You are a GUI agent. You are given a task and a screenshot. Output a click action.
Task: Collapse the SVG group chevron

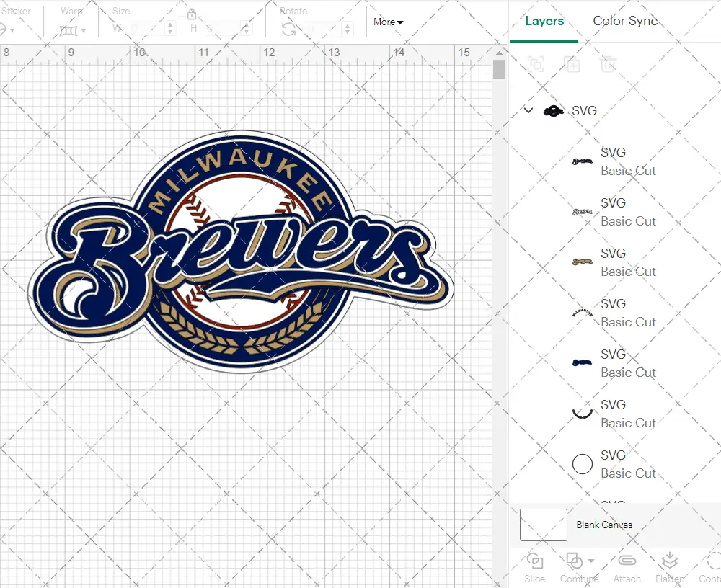tap(528, 111)
